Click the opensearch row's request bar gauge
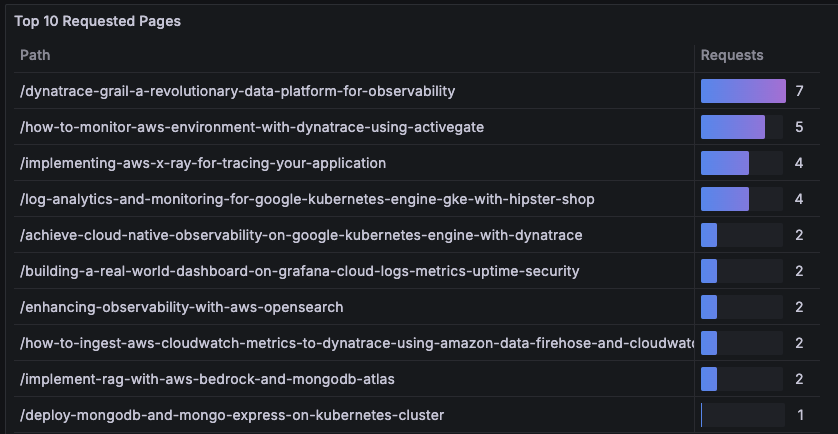The image size is (838, 434). pos(742,307)
